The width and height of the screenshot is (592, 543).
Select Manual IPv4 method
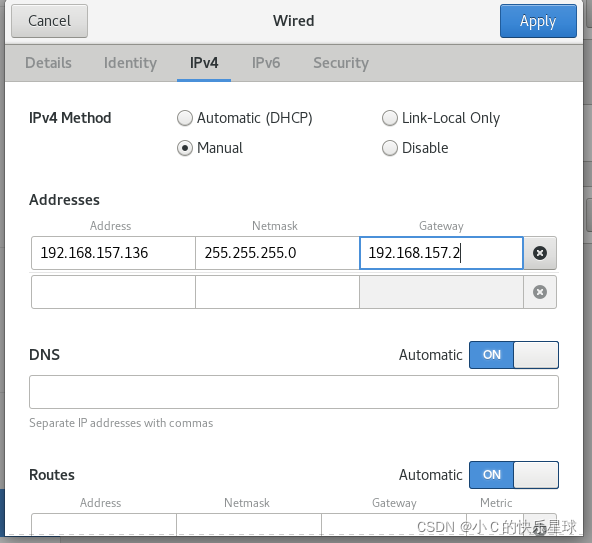185,148
